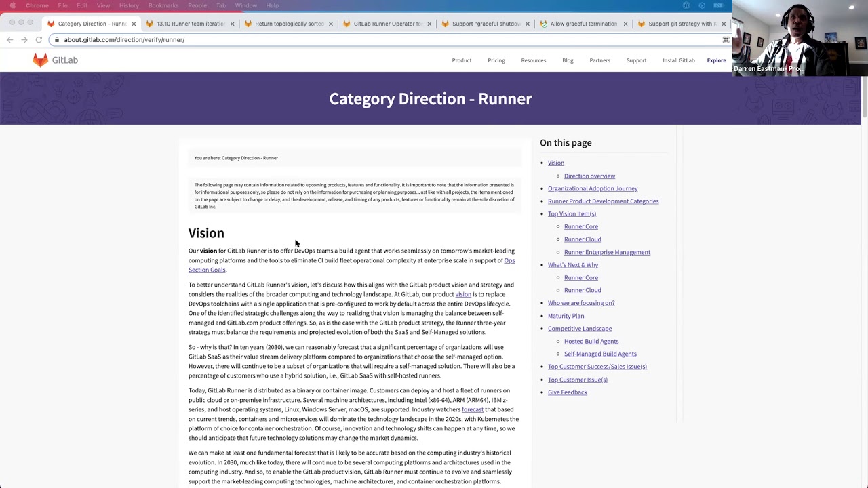Screen dimensions: 868x488
Task: Open the Resources nav item
Action: pyautogui.click(x=534, y=60)
